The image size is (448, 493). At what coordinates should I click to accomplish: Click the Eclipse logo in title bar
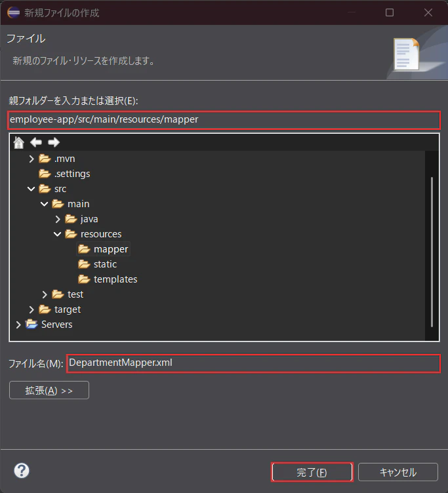[x=14, y=12]
